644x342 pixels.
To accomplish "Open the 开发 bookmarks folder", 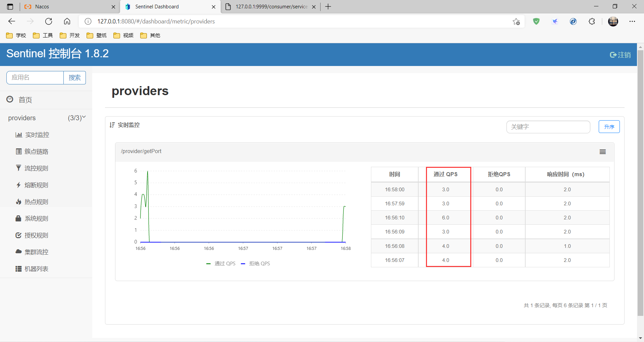I will [x=70, y=36].
